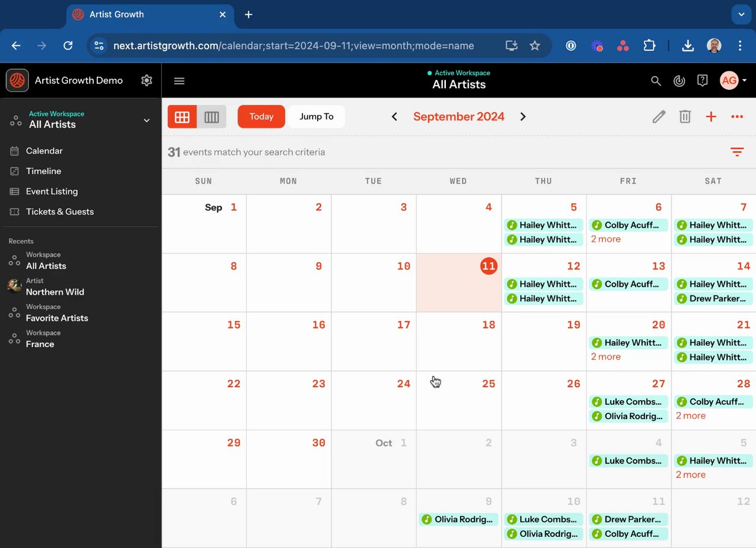Open the filter icon on results bar

pos(737,152)
